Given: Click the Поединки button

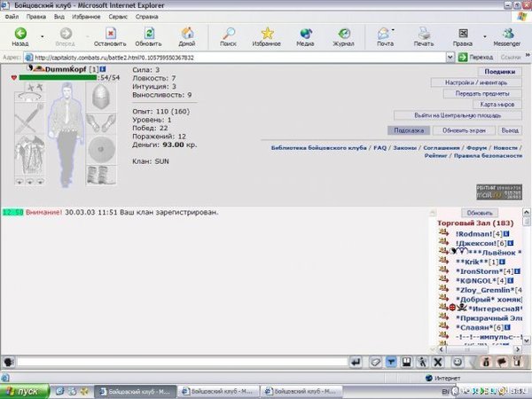Looking at the screenshot, I should click(500, 72).
